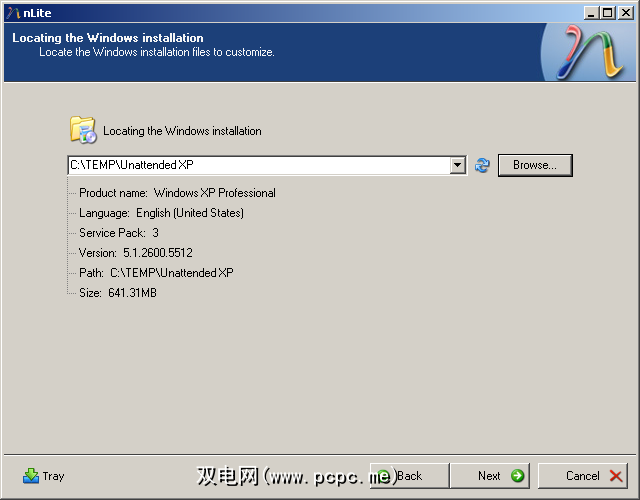Select the Product name: Windows XP Professional row
The height and width of the screenshot is (500, 640).
pyautogui.click(x=177, y=193)
